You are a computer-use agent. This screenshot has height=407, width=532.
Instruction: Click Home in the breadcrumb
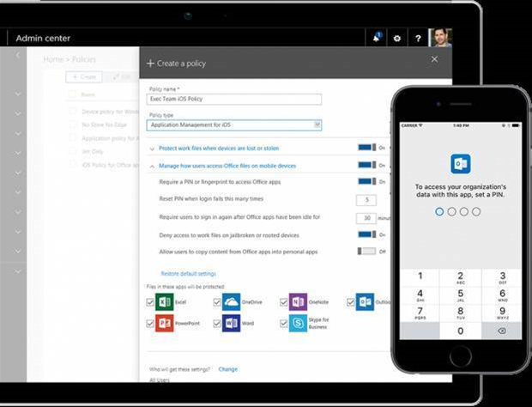coord(53,59)
